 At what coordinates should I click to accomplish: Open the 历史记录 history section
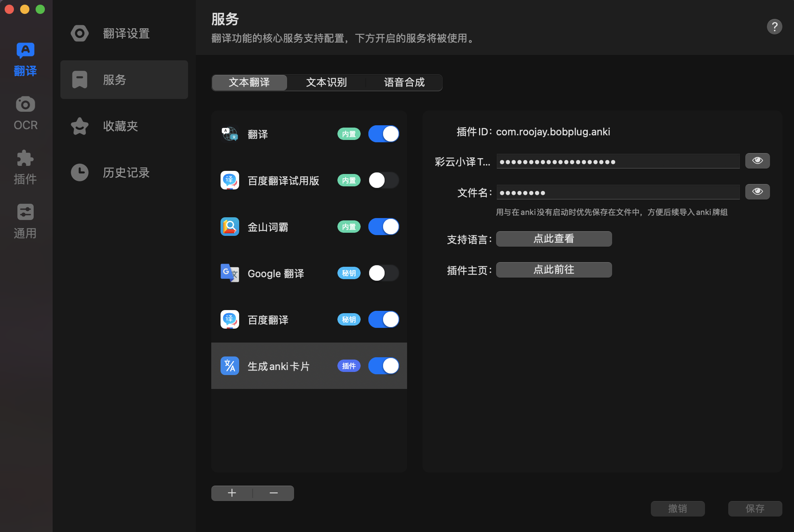pyautogui.click(x=124, y=172)
